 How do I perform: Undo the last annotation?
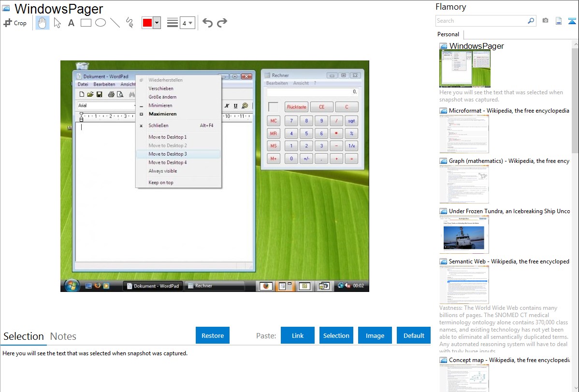[x=207, y=23]
